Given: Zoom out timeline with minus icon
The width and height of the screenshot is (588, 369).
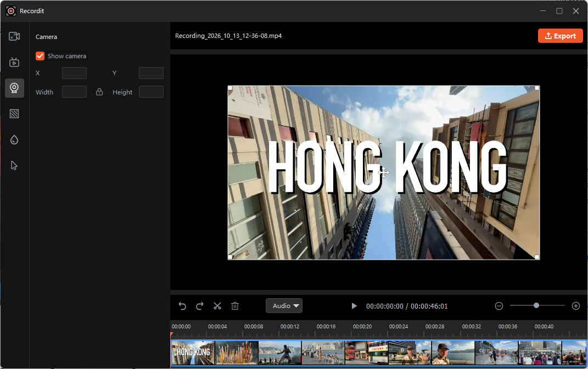Looking at the screenshot, I should coord(499,306).
